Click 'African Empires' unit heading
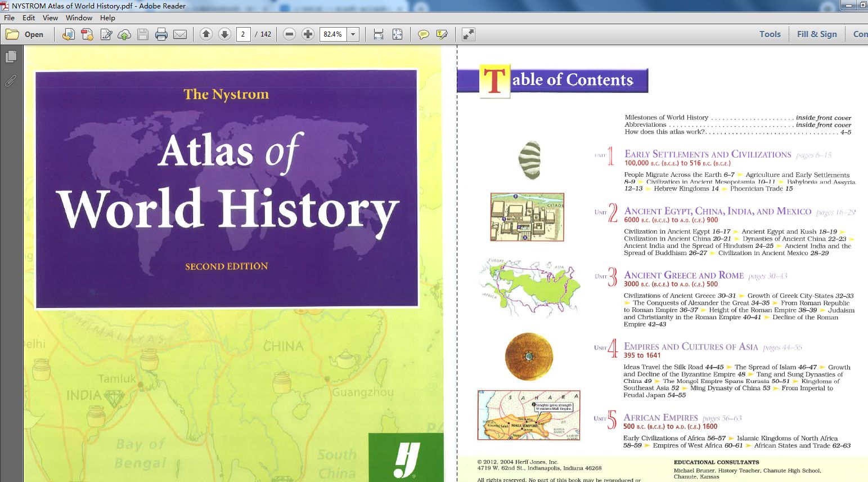Image resolution: width=868 pixels, height=482 pixels. click(x=660, y=418)
